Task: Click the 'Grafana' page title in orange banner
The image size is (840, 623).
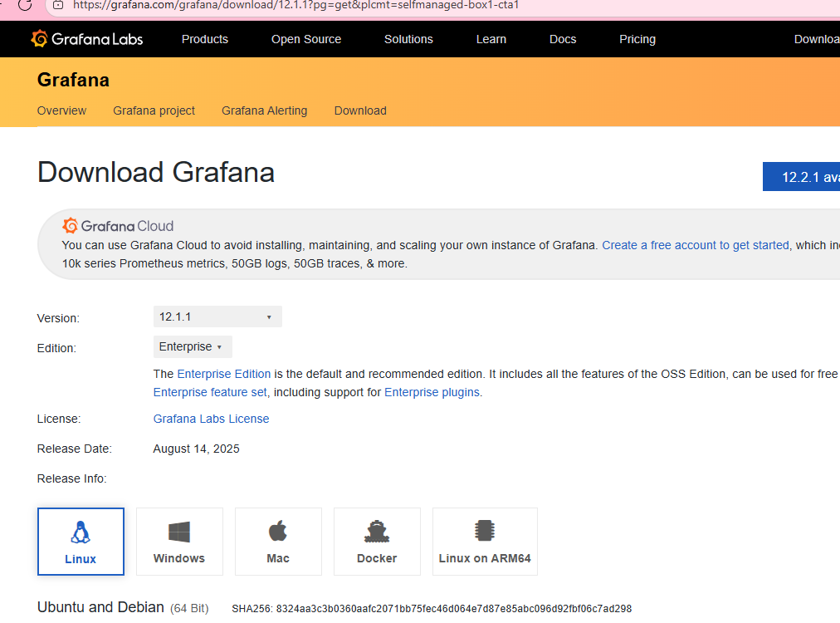Action: (73, 80)
